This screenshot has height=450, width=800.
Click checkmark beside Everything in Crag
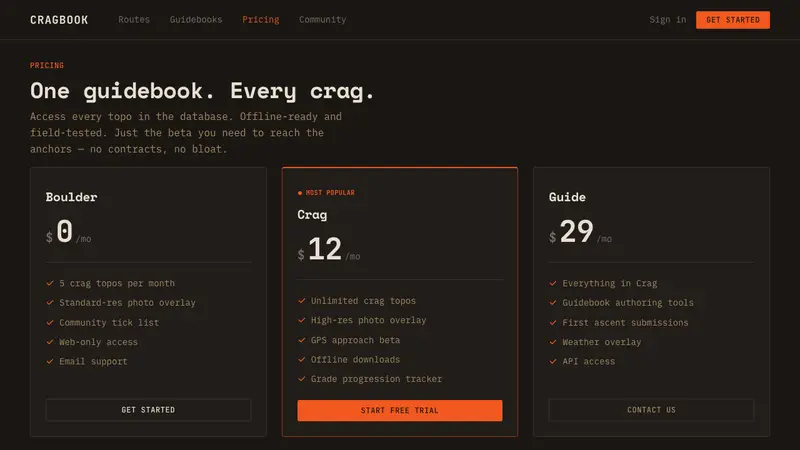(x=553, y=283)
